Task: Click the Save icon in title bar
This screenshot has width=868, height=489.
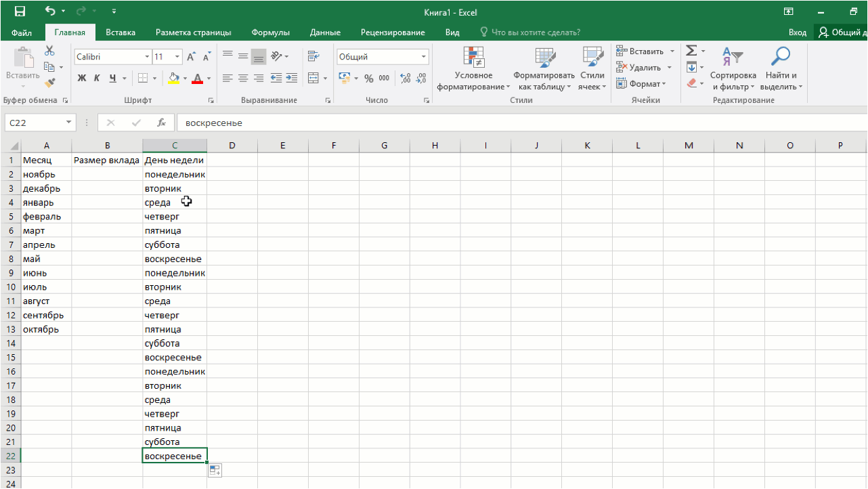Action: 20,12
